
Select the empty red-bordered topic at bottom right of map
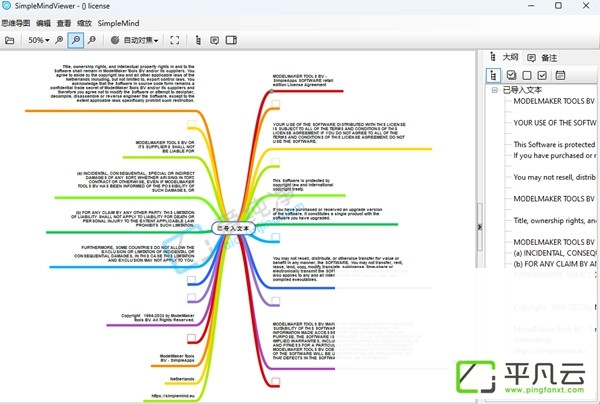pos(276,381)
